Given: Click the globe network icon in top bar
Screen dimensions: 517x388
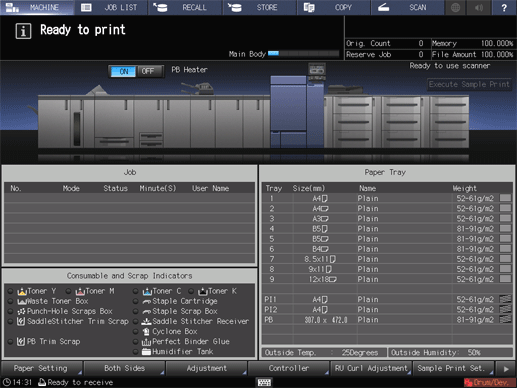Looking at the screenshot, I should pyautogui.click(x=455, y=7).
